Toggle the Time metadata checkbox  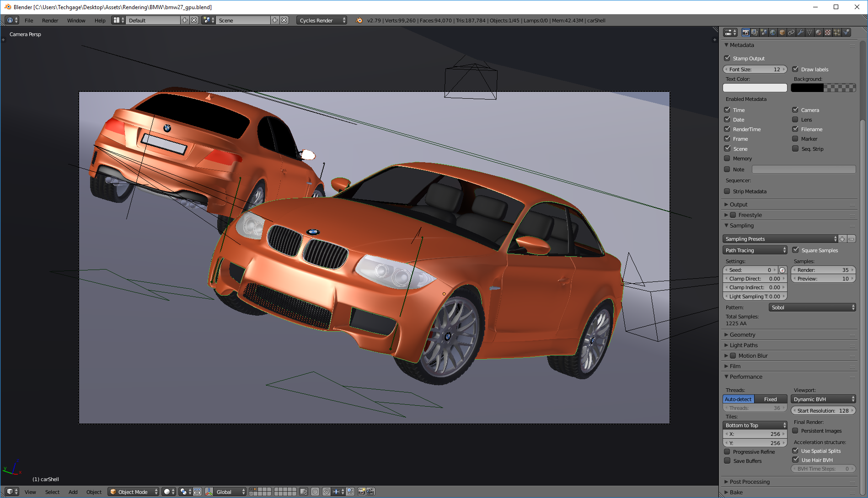pos(727,110)
